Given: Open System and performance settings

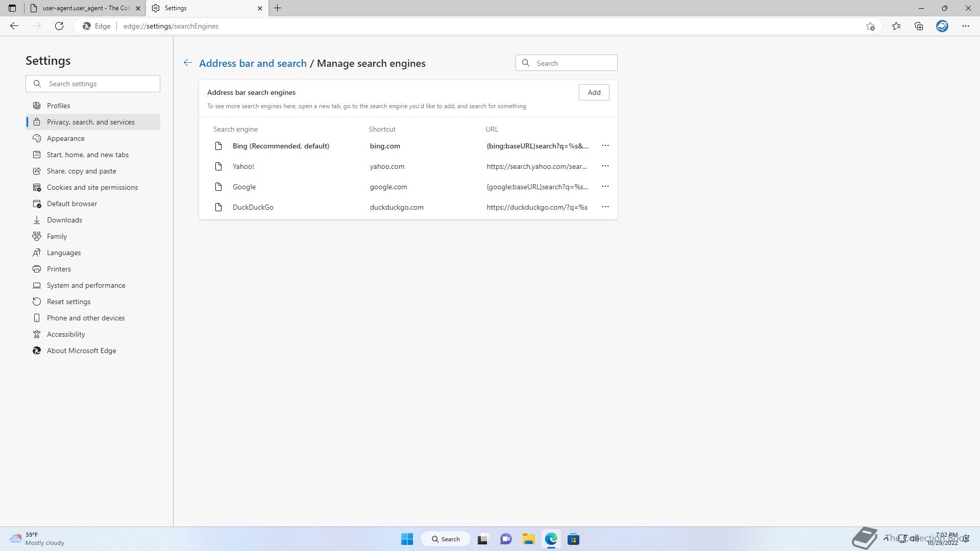Looking at the screenshot, I should (93, 285).
